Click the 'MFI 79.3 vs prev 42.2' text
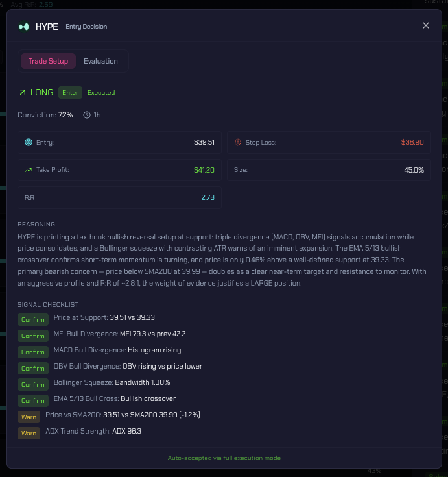The height and width of the screenshot is (477, 448). (153, 334)
